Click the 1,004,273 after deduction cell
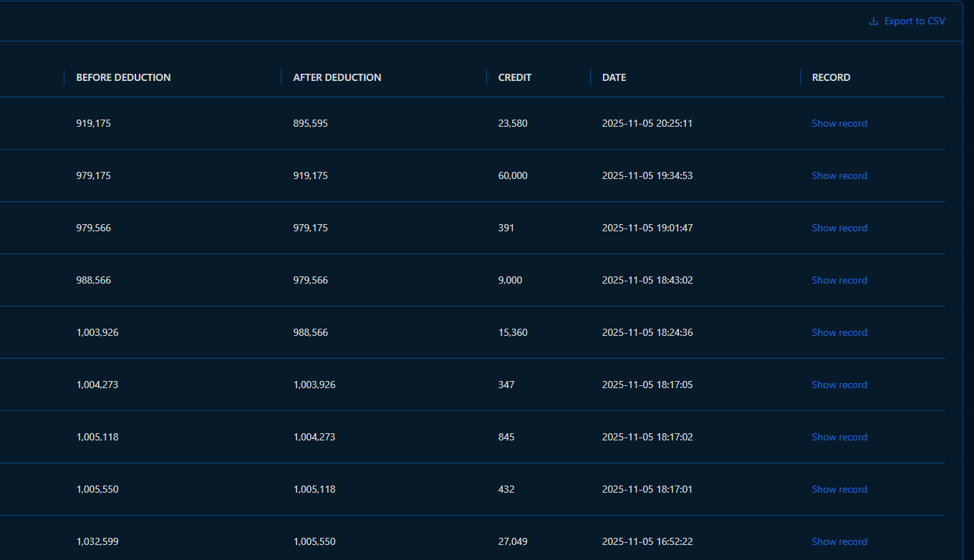The image size is (974, 560). click(314, 437)
